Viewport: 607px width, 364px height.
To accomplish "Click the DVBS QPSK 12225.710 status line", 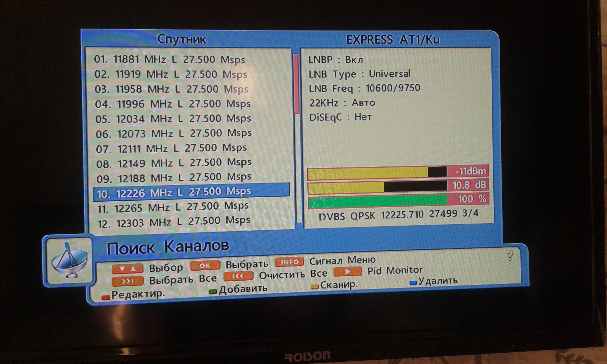I will [398, 215].
